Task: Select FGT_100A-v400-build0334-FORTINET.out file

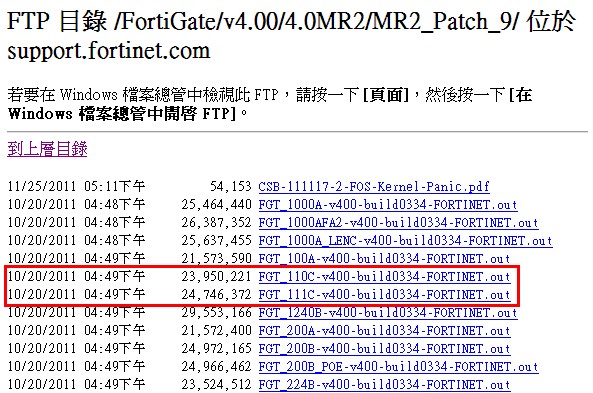Action: 384,259
